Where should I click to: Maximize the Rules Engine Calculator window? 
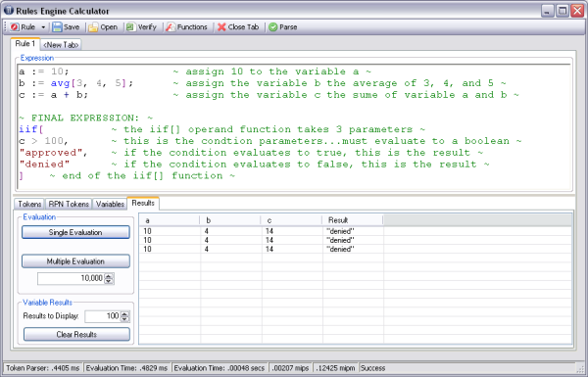coord(563,11)
